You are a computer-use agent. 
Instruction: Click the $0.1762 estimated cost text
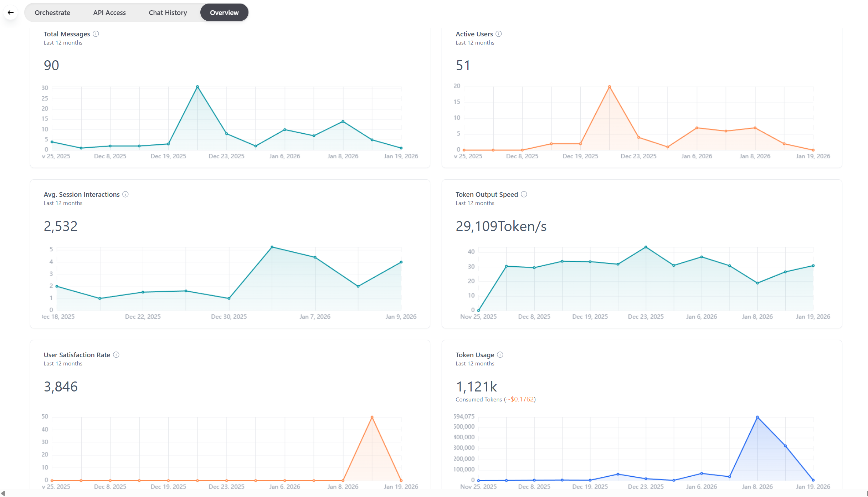coord(522,399)
